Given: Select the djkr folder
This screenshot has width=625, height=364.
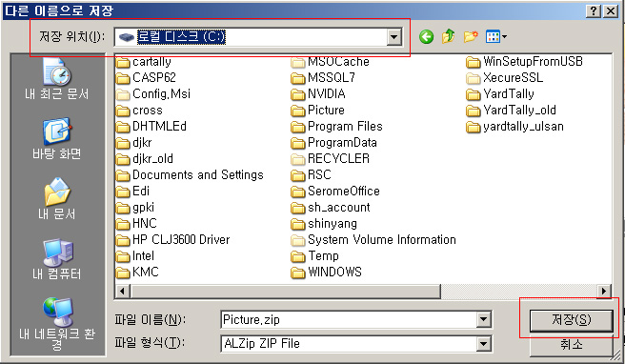Looking at the screenshot, I should tap(134, 142).
